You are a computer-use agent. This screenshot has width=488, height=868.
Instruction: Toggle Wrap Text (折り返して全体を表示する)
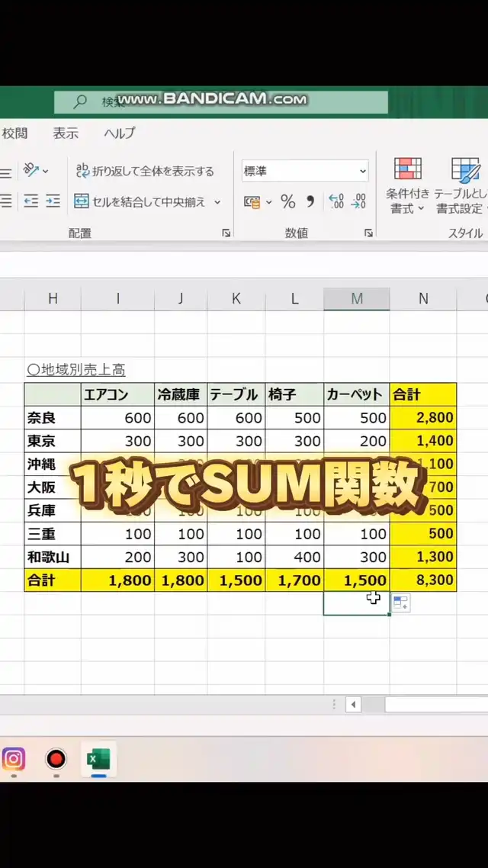pos(145,171)
